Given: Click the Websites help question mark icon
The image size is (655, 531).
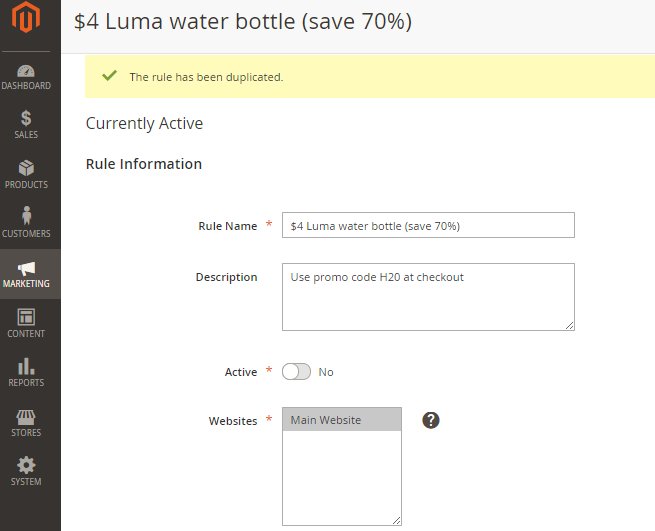Looking at the screenshot, I should (x=431, y=420).
